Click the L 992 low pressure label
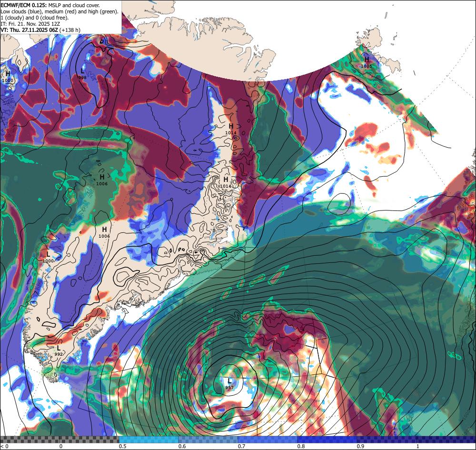The height and width of the screenshot is (450, 476). (x=59, y=350)
